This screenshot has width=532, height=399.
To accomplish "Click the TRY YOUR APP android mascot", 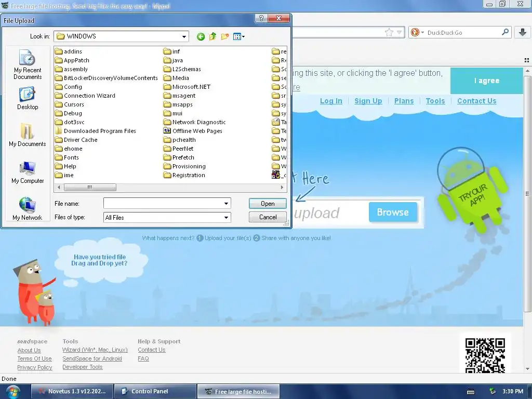I will tap(472, 190).
